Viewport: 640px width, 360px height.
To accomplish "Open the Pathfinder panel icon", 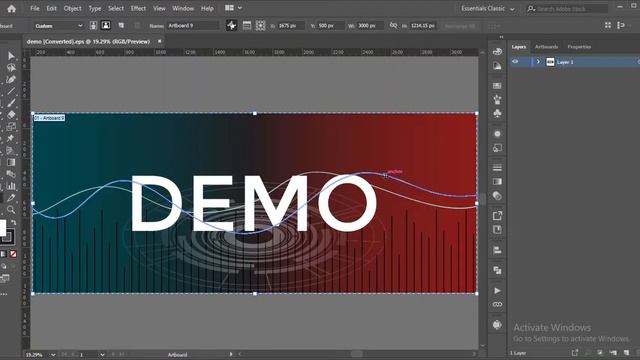I will pyautogui.click(x=497, y=270).
